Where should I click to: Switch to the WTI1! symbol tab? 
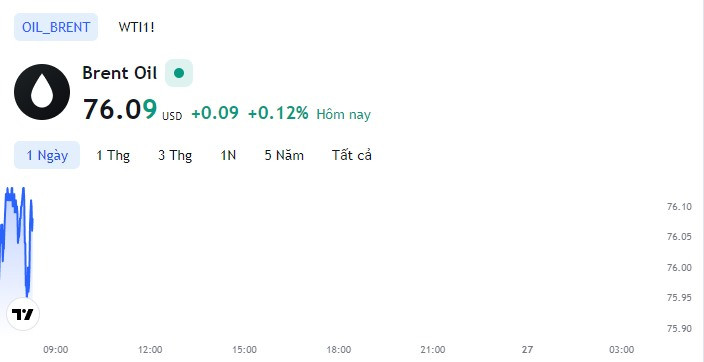coord(136,27)
